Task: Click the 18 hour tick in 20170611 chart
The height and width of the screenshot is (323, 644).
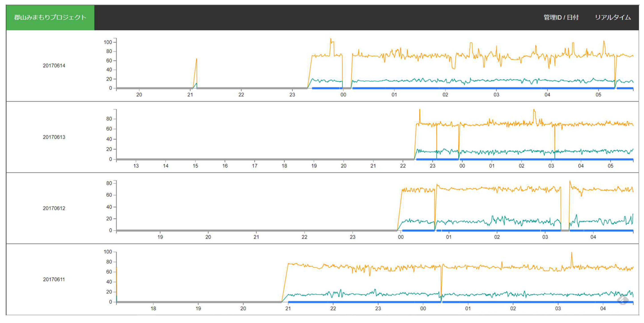Action: (153, 308)
